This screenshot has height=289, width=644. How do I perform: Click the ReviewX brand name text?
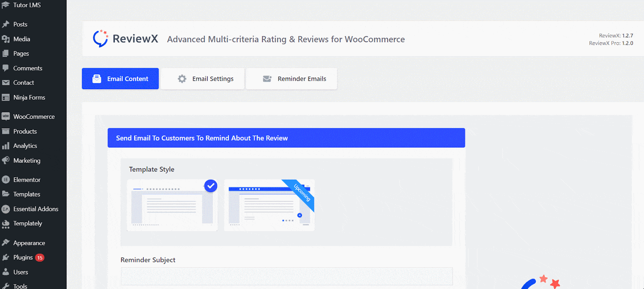pyautogui.click(x=135, y=39)
